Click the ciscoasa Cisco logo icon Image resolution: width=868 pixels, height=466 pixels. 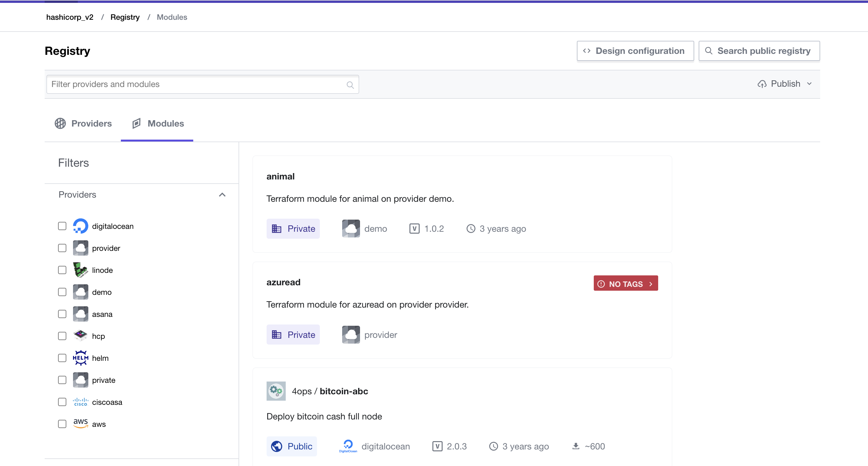click(80, 402)
